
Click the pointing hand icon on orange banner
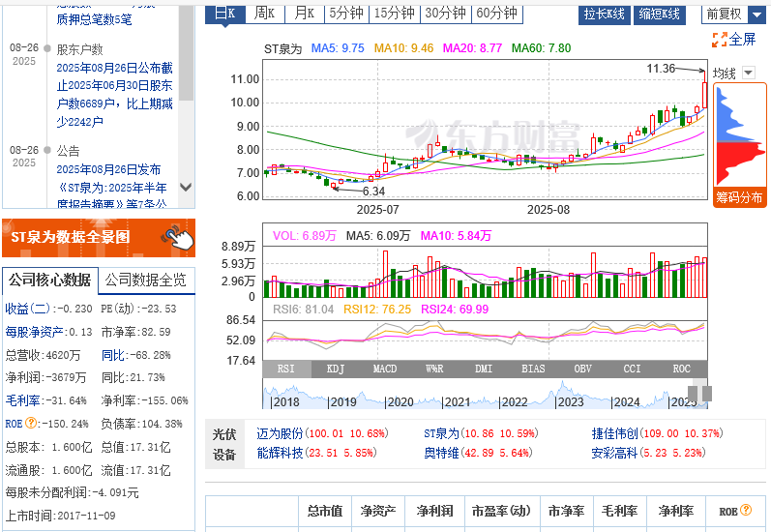[x=178, y=238]
